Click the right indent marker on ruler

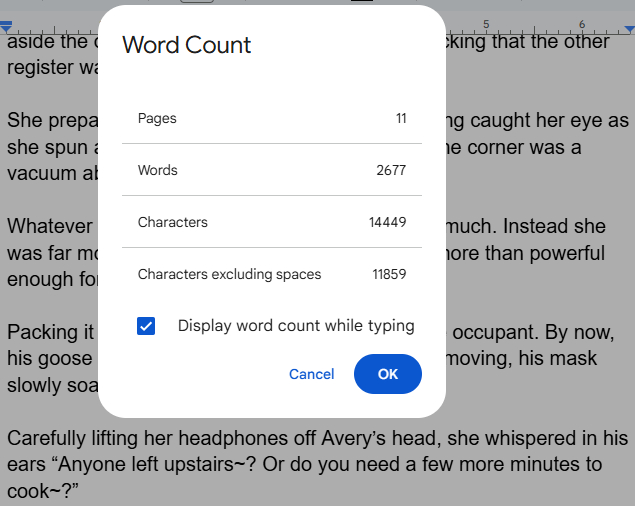[629, 28]
